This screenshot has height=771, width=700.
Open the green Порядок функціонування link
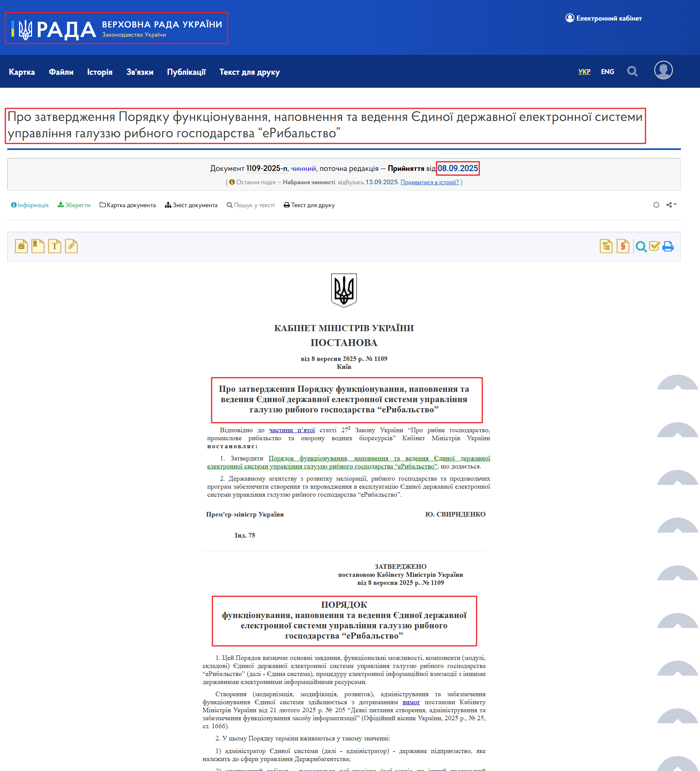348,462
